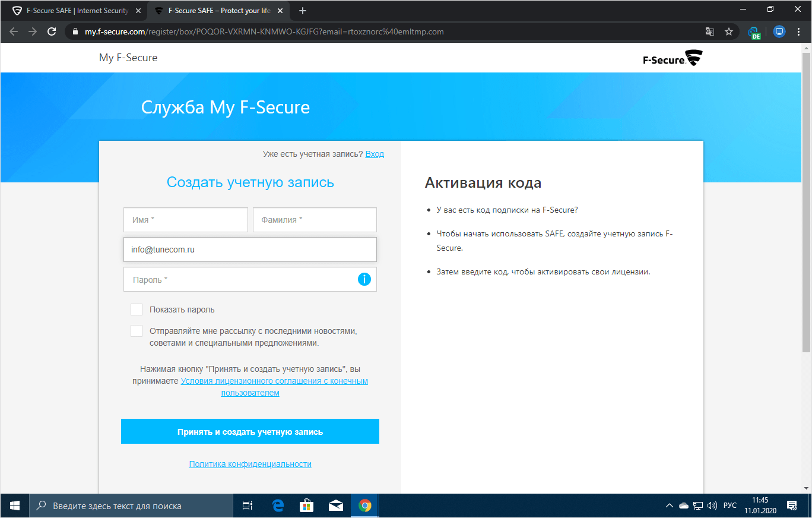This screenshot has width=812, height=518.
Task: Enable the newsletter рассылку checkbox
Action: [x=137, y=331]
